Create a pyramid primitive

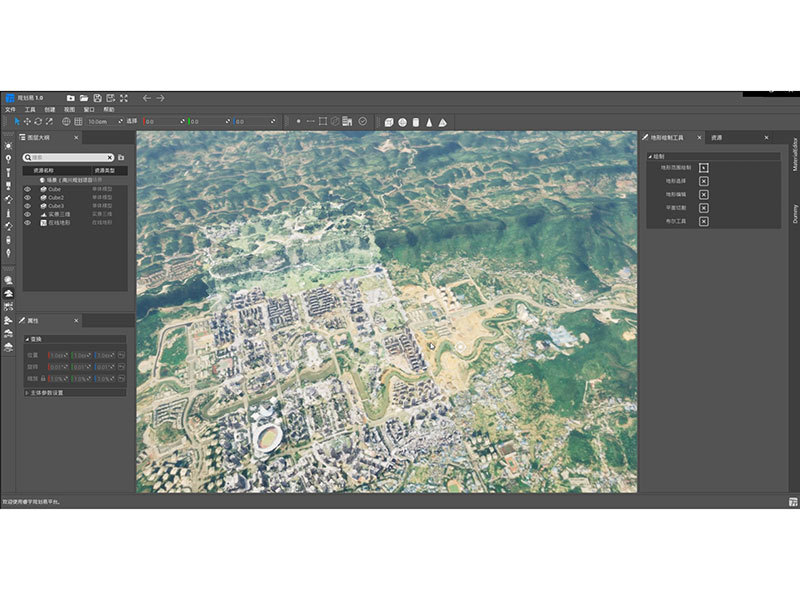[442, 122]
